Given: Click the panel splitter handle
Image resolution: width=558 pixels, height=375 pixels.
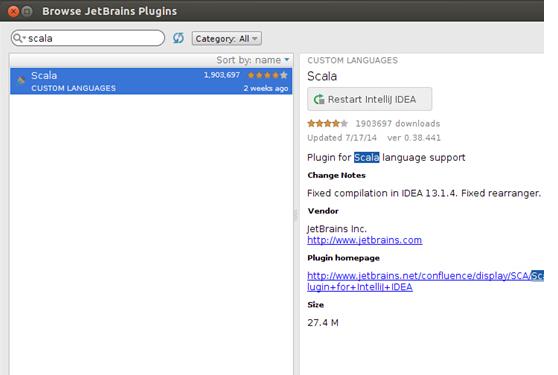Looking at the screenshot, I should 295,215.
